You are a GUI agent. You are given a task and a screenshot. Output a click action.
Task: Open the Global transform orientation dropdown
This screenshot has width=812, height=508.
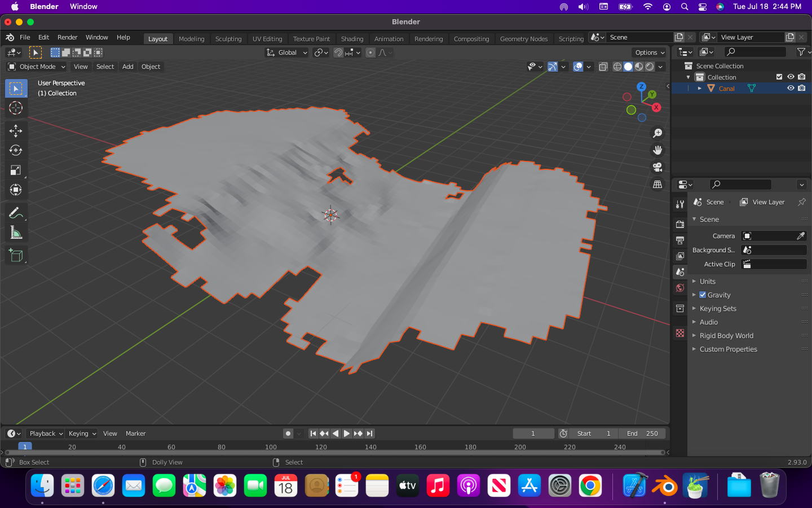[287, 52]
